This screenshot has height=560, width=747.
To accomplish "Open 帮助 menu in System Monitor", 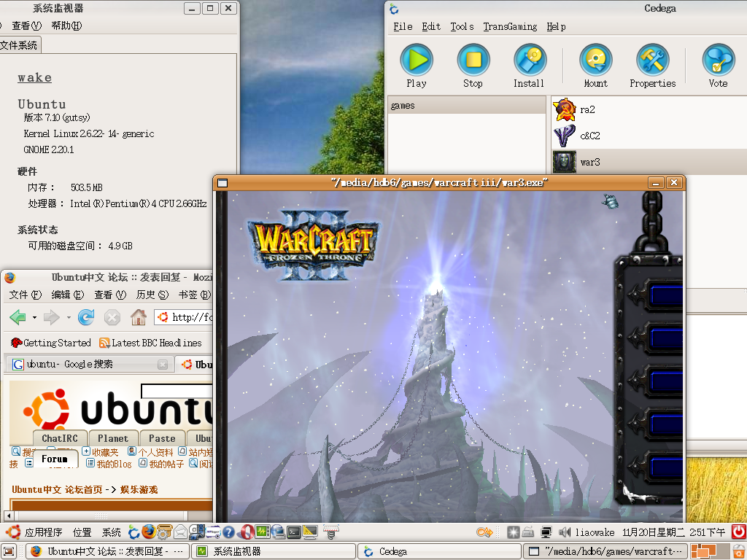I will [x=66, y=26].
